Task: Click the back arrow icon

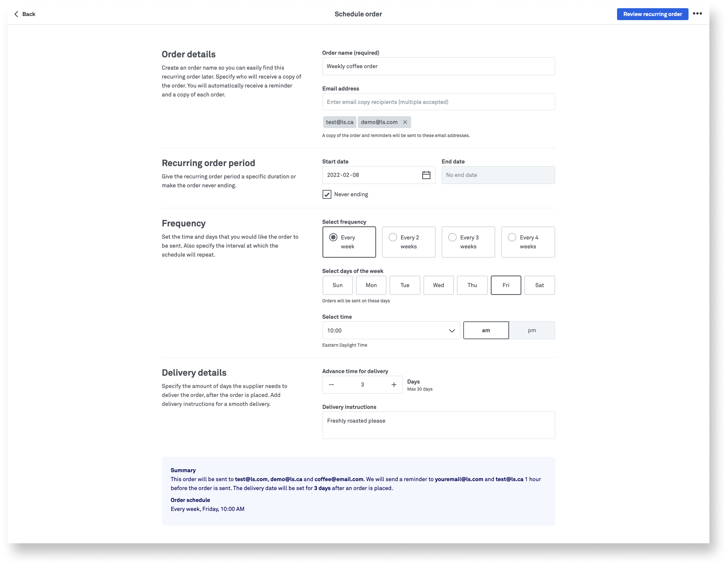Action: (16, 14)
